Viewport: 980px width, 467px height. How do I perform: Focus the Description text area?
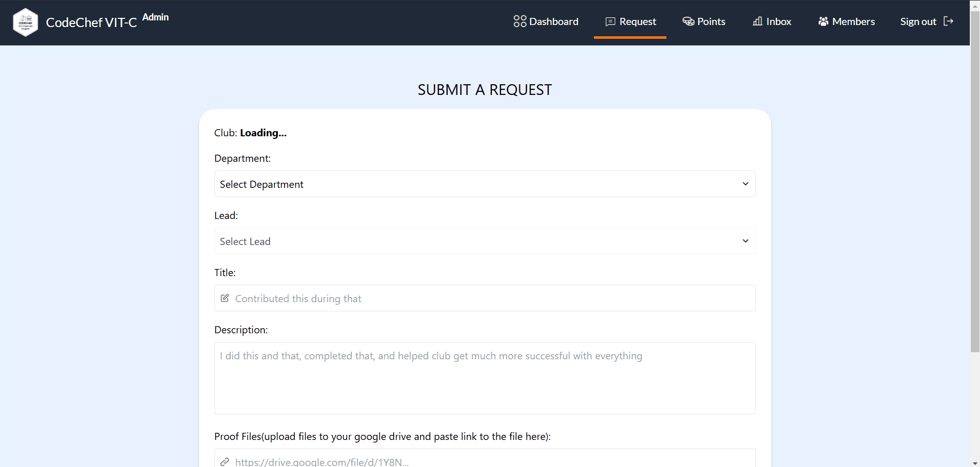pyautogui.click(x=485, y=378)
